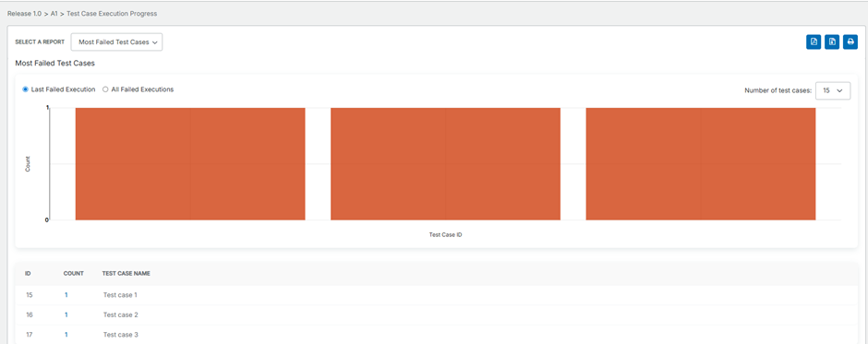
Task: Open the Number of test cases dropdown
Action: [833, 90]
